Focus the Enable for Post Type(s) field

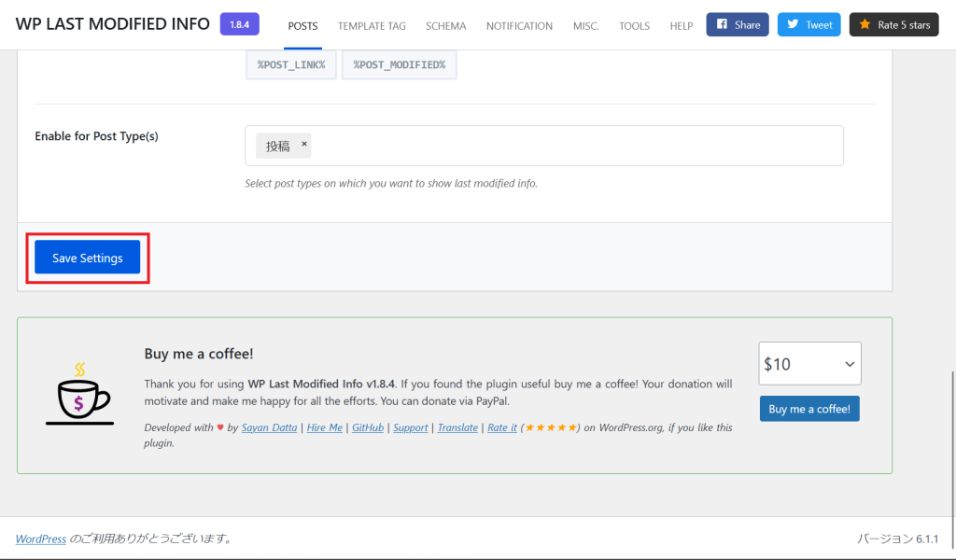tap(544, 146)
